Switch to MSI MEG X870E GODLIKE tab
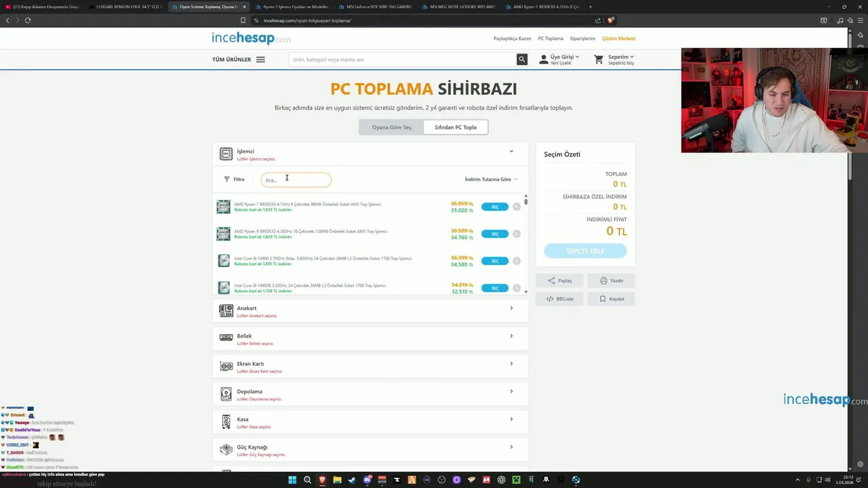 tap(458, 7)
